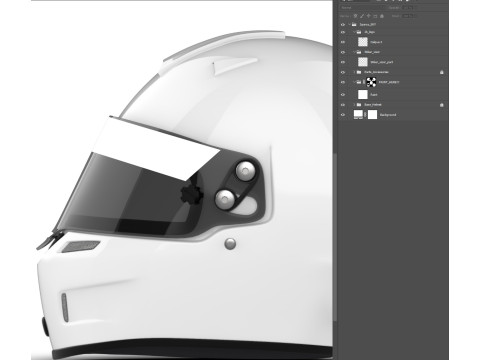This screenshot has height=360, width=480.
Task: Select the Paint layer thumbnail
Action: pos(363,95)
